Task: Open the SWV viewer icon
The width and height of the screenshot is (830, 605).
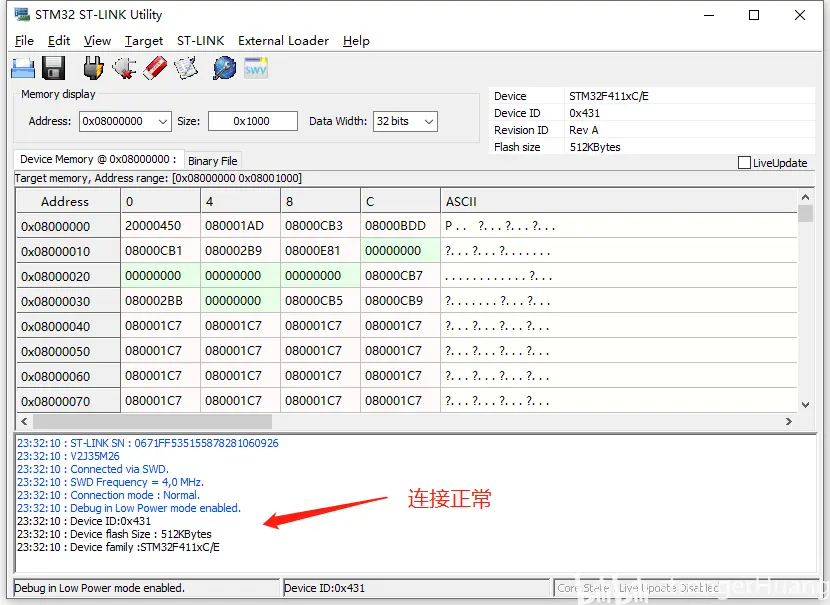Action: (256, 68)
